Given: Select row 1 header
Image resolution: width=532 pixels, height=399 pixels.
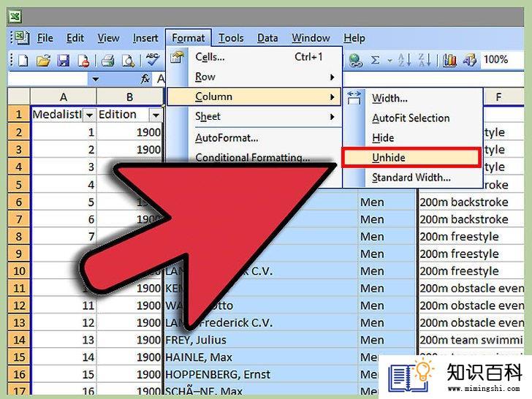Looking at the screenshot, I should [19, 114].
